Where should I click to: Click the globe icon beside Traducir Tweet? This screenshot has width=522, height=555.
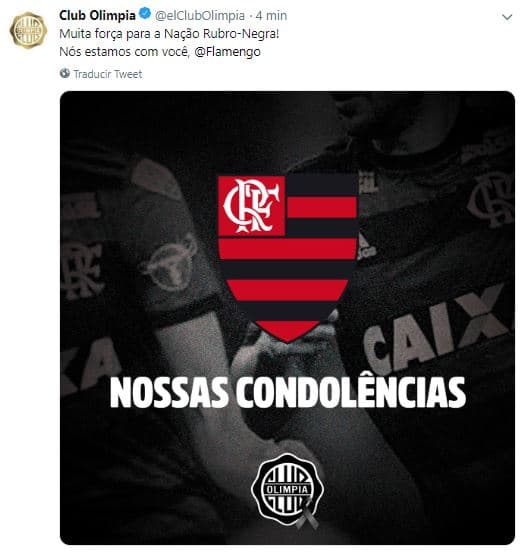click(65, 73)
